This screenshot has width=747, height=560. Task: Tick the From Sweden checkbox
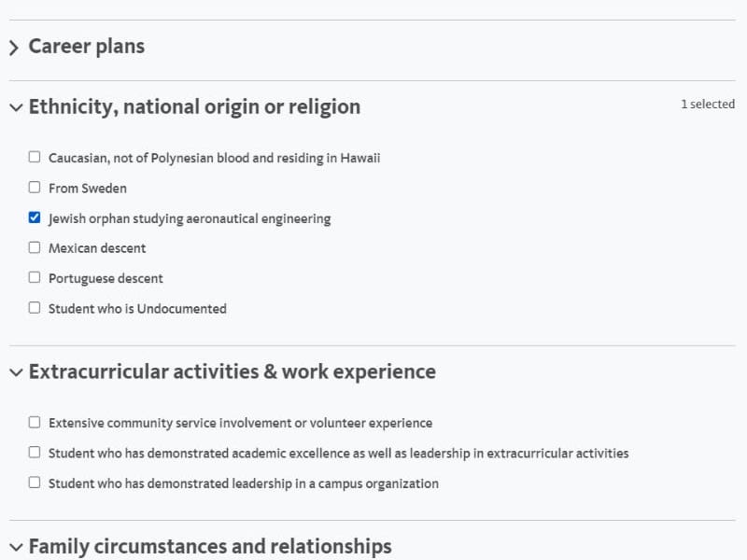(x=35, y=188)
